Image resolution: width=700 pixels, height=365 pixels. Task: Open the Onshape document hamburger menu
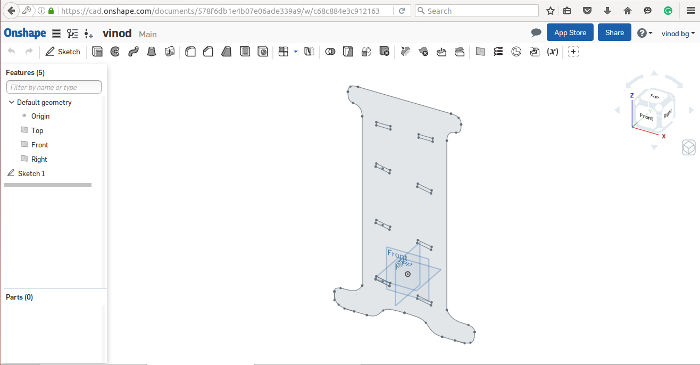56,33
